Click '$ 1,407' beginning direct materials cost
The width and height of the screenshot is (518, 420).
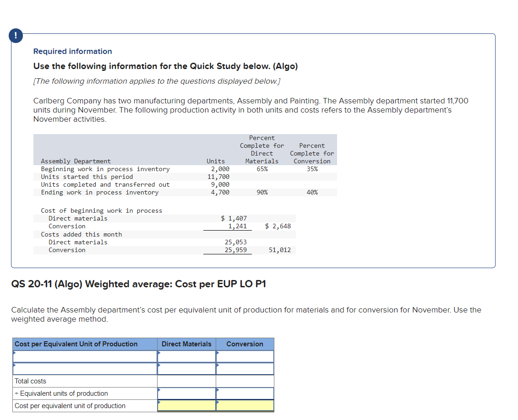click(234, 218)
